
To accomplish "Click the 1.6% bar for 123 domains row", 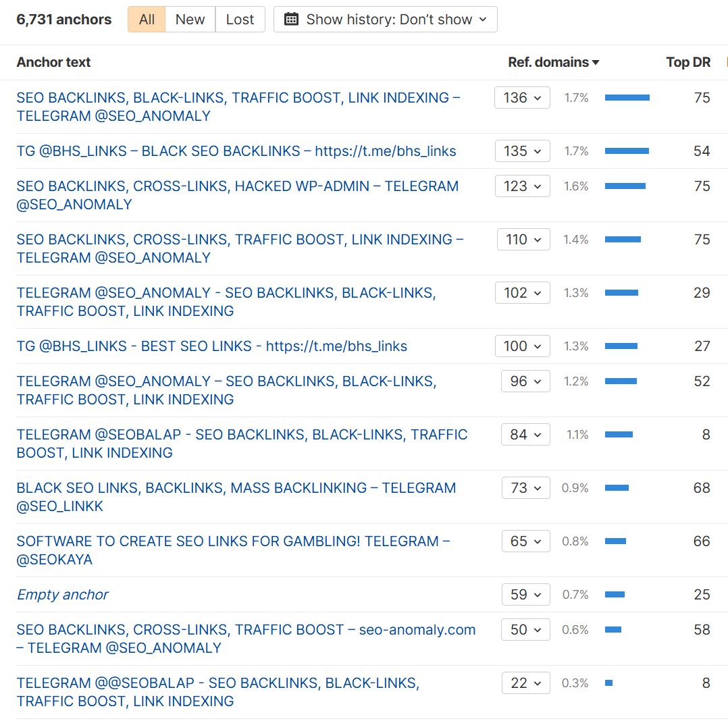I will coord(625,186).
